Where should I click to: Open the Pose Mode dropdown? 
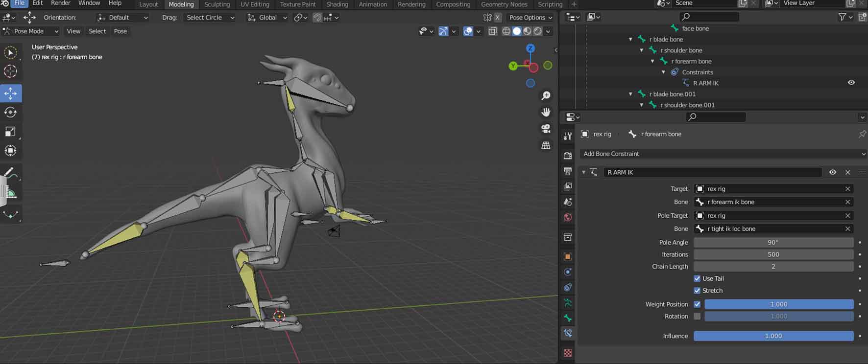pyautogui.click(x=30, y=31)
